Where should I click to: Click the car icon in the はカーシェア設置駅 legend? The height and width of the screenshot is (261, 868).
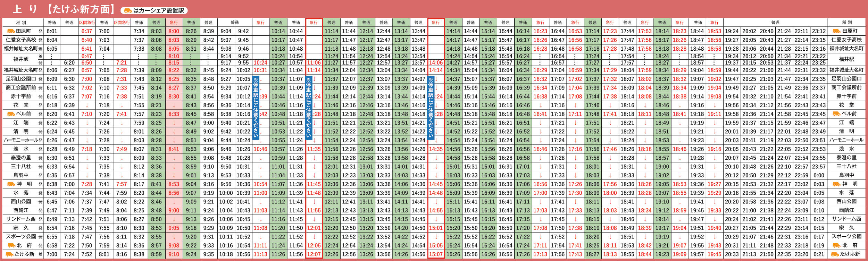[x=128, y=11]
